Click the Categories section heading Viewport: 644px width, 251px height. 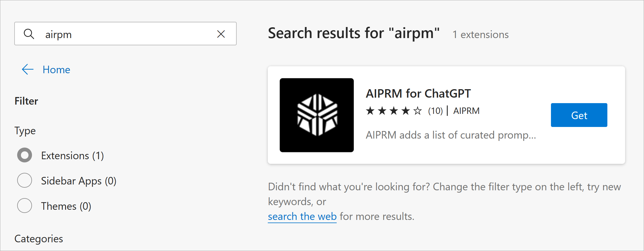[38, 239]
